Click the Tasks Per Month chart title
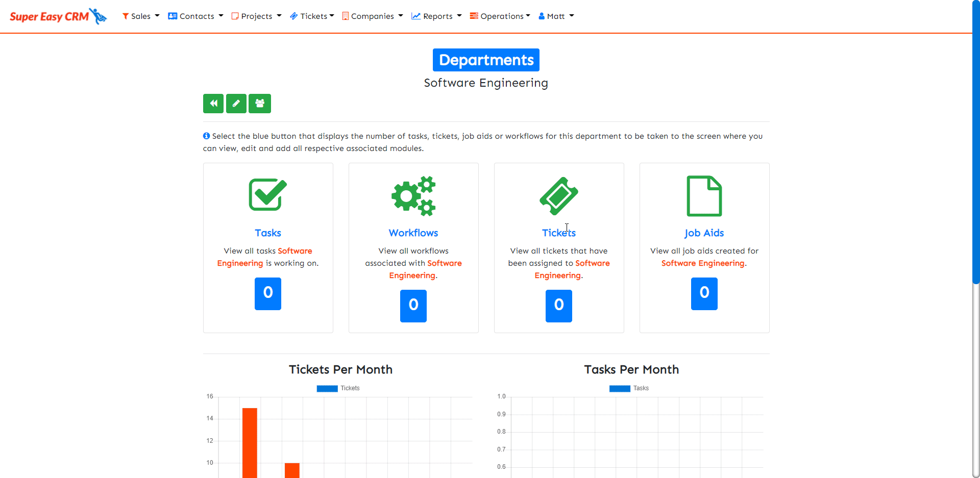 [x=631, y=370]
